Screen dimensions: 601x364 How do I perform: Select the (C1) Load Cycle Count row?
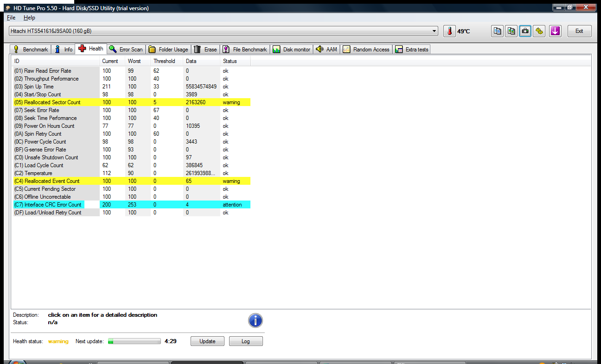131,165
